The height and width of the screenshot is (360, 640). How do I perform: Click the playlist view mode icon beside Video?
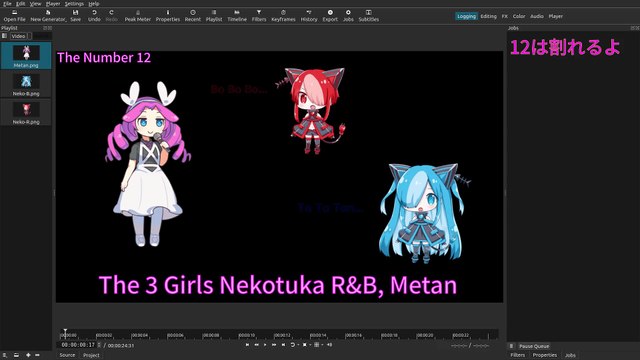[4, 36]
